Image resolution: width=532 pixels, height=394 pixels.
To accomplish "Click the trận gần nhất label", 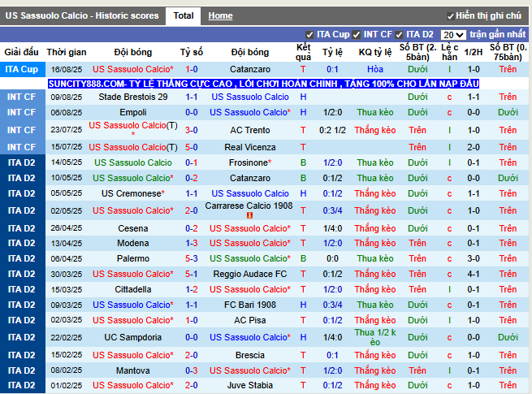I will click(497, 35).
